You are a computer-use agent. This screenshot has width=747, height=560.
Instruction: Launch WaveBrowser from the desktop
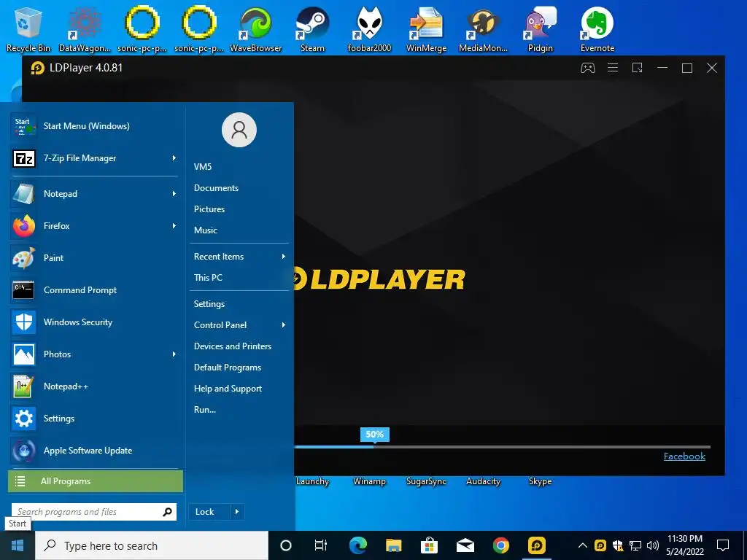point(256,28)
